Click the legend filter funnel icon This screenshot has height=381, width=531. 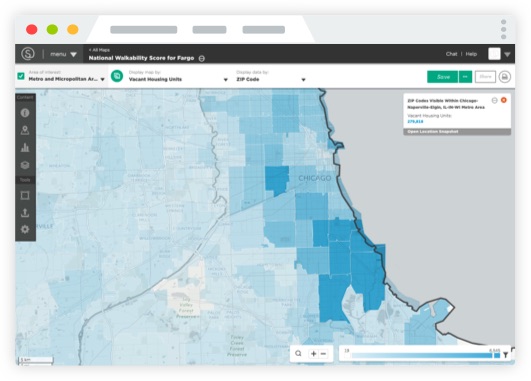tap(506, 355)
